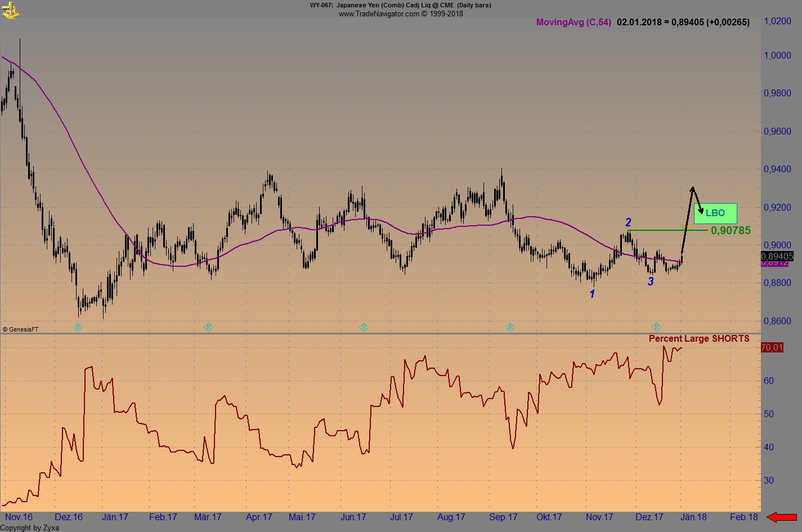Click the red arrow icon beside Feb.18
This screenshot has width=802, height=532.
782,517
